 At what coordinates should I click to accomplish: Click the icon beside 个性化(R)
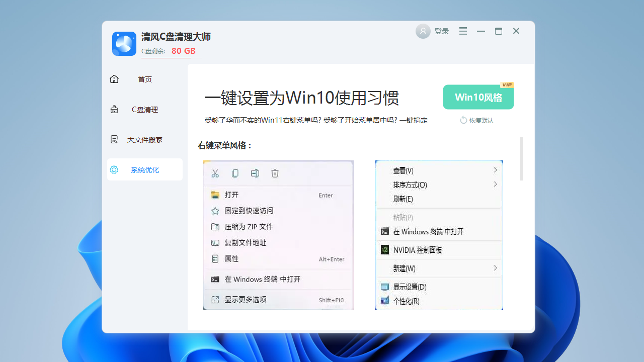[385, 301]
